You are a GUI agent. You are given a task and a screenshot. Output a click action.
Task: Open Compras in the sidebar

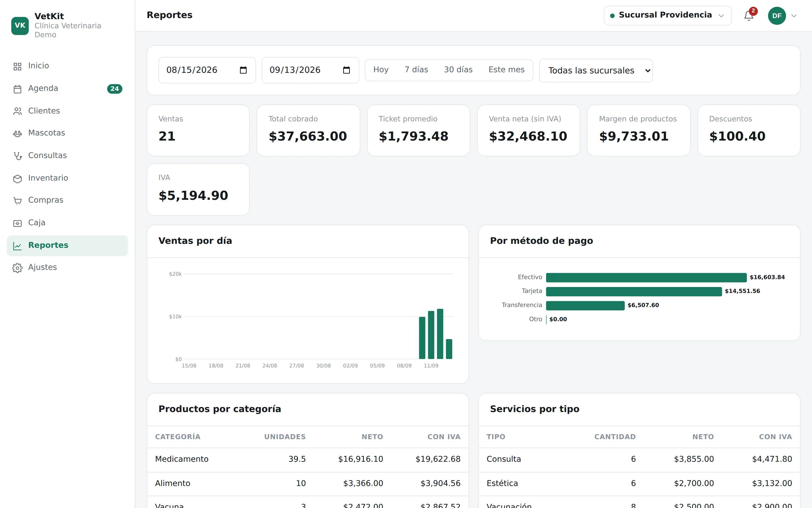click(67, 200)
